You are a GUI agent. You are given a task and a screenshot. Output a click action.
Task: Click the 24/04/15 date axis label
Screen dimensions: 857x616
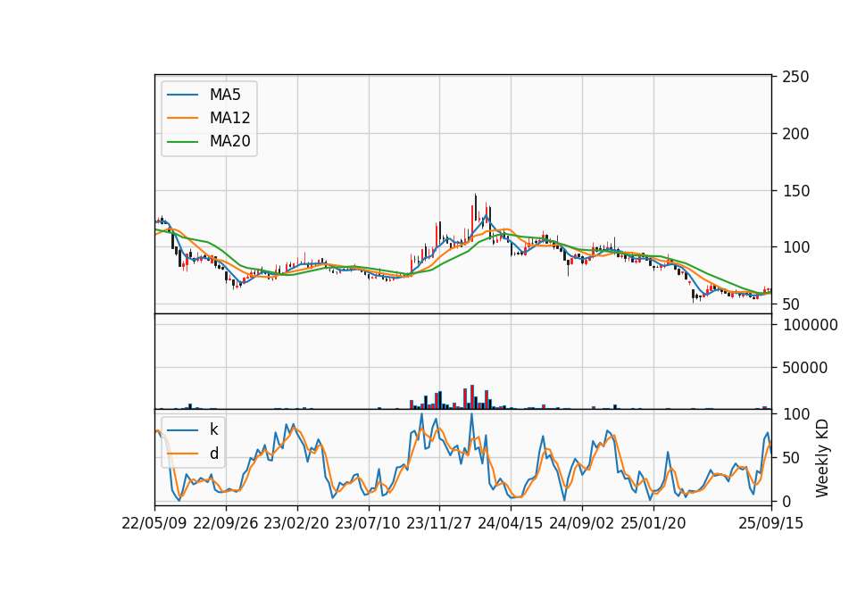coord(511,523)
